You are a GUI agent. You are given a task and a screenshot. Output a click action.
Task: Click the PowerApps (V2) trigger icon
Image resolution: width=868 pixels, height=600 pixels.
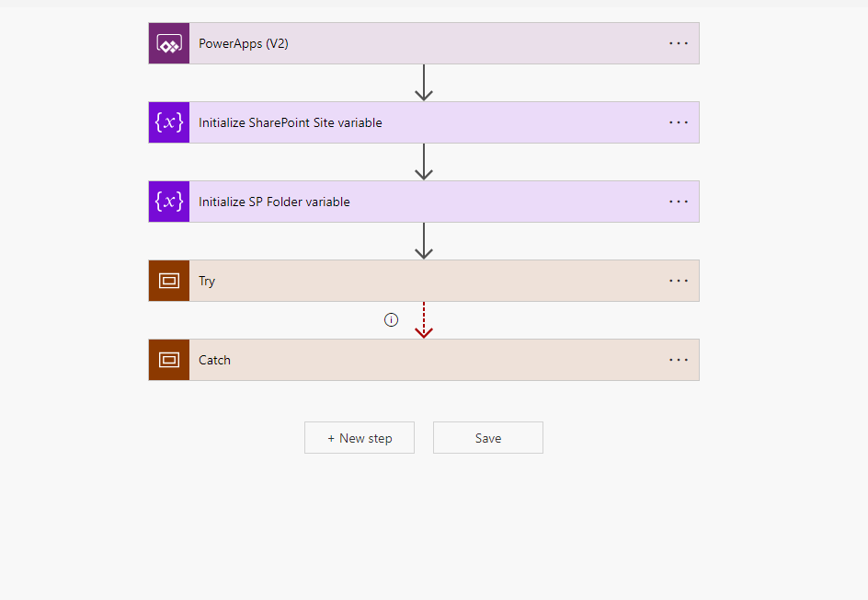[168, 42]
